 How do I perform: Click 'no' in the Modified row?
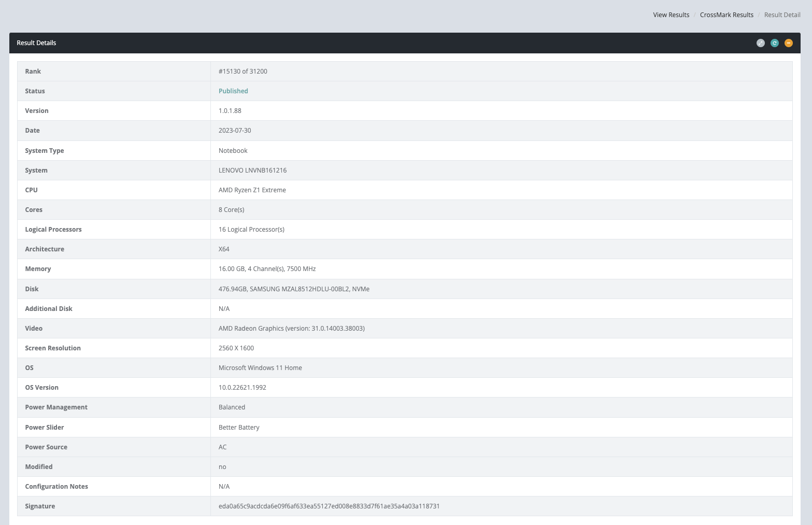[222, 467]
